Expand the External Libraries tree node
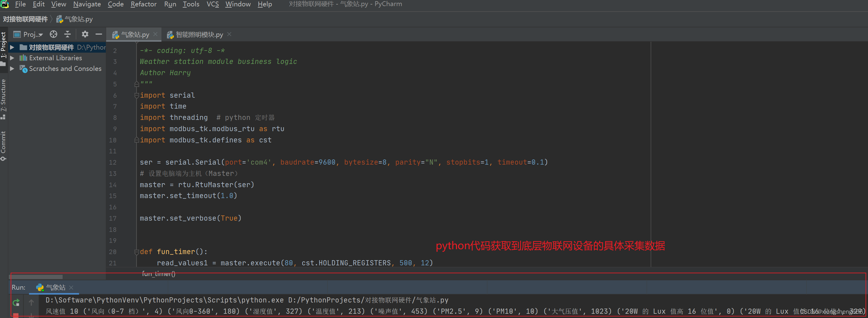Screen dimensions: 868x318 (x=12, y=58)
